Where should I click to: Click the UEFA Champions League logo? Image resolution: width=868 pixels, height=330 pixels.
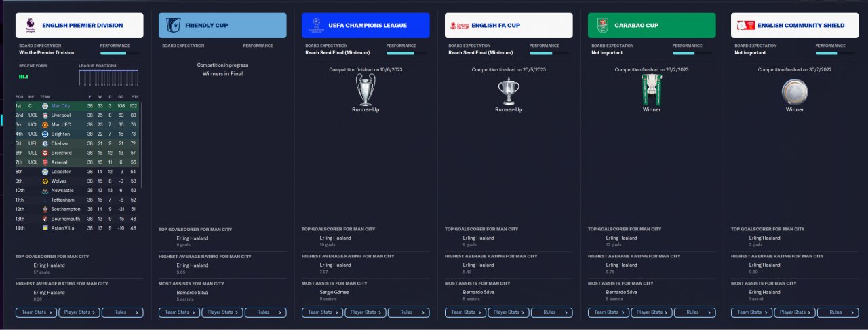point(316,26)
